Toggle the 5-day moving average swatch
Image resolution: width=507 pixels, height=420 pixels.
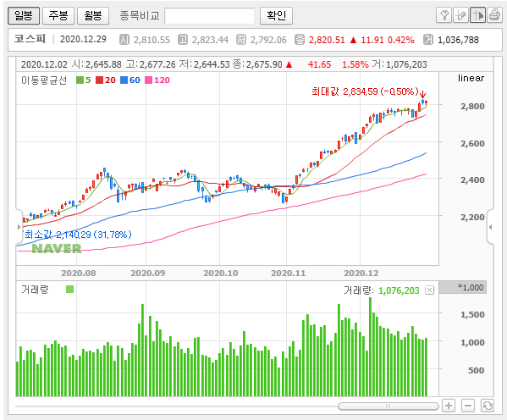point(80,80)
